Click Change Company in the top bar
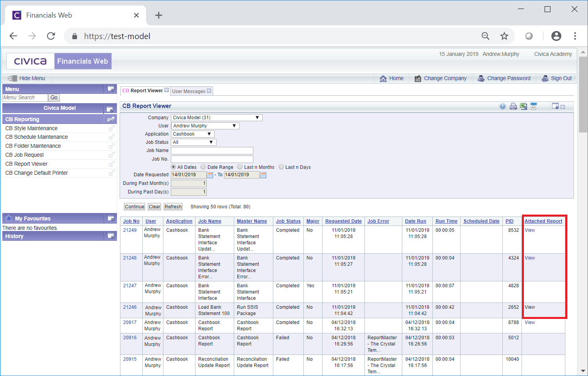The width and height of the screenshot is (588, 376). click(x=441, y=78)
